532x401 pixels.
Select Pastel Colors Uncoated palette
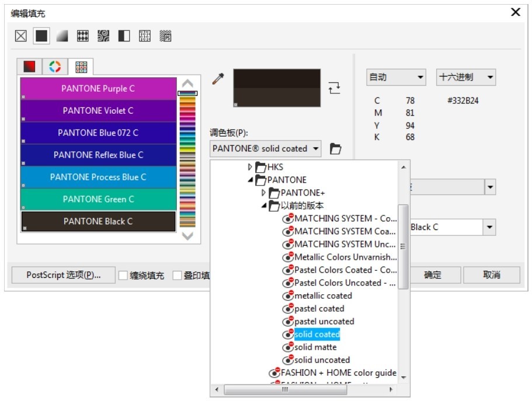pyautogui.click(x=345, y=283)
